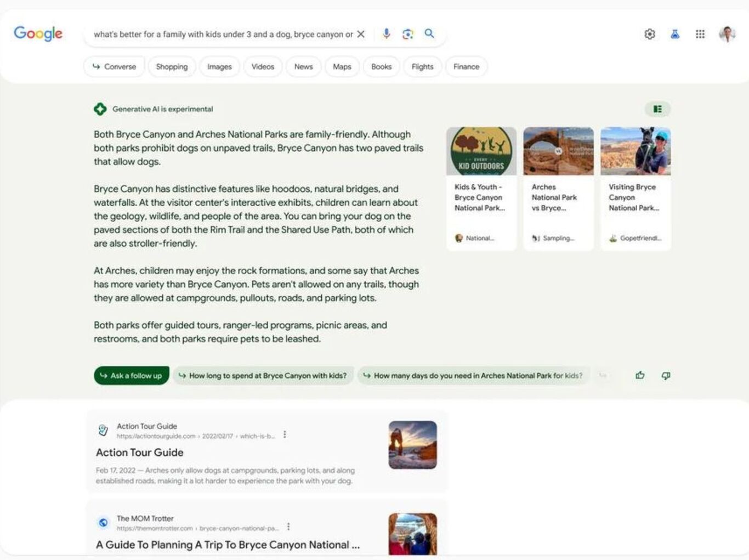Open the Action Tour Guide result link
The width and height of the screenshot is (749, 560).
coord(140,452)
